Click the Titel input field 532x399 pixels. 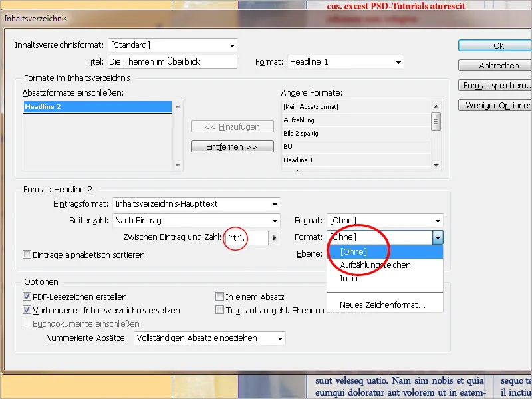tap(173, 62)
